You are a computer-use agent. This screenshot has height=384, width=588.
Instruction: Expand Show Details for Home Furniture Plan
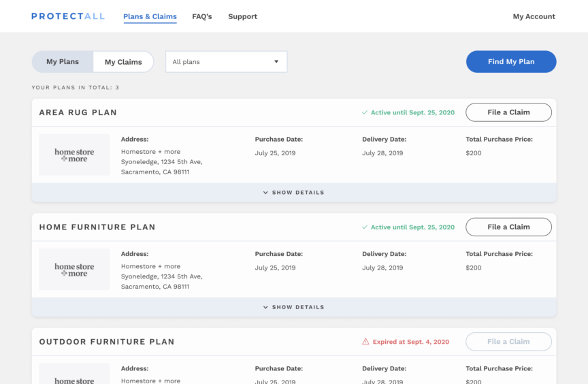pyautogui.click(x=294, y=307)
